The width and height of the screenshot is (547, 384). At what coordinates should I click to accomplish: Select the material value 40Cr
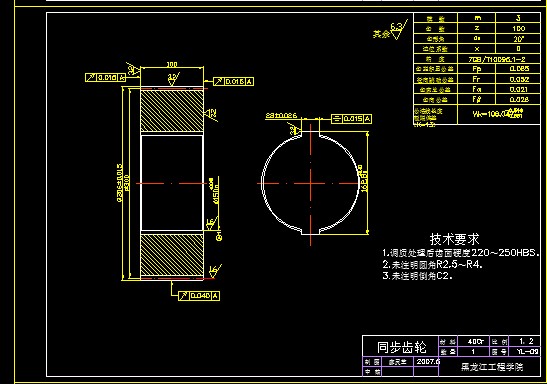click(475, 341)
